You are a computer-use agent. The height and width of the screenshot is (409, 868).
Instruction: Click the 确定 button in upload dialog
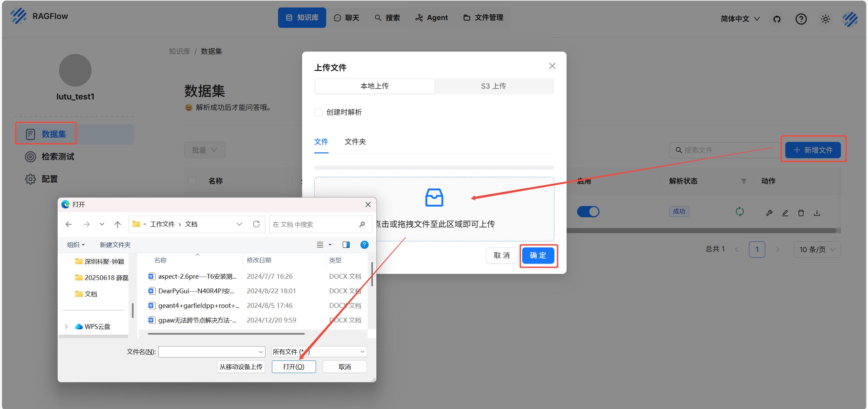pyautogui.click(x=538, y=256)
